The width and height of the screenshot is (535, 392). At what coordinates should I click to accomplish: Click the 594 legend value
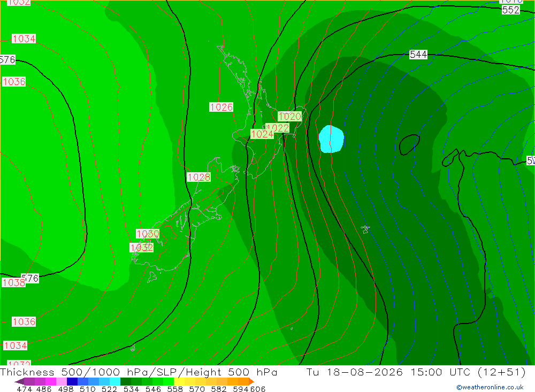(x=241, y=389)
